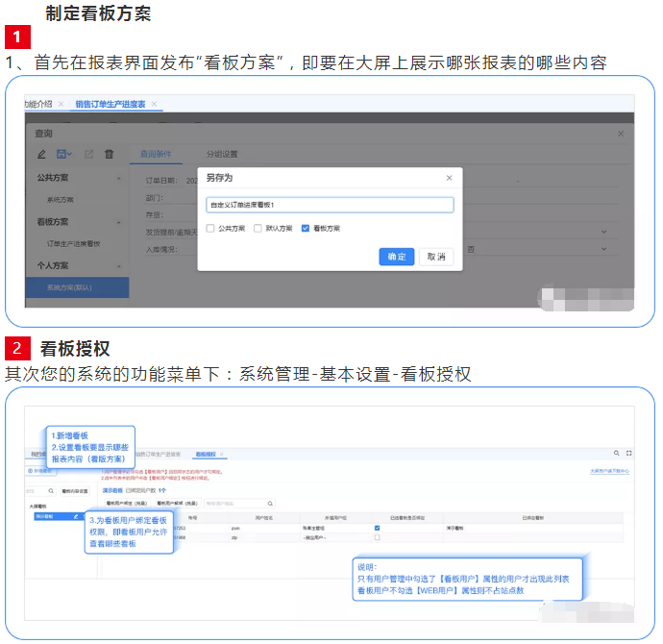Collapse the 看板方案 section
This screenshot has height=644, width=663.
118,222
